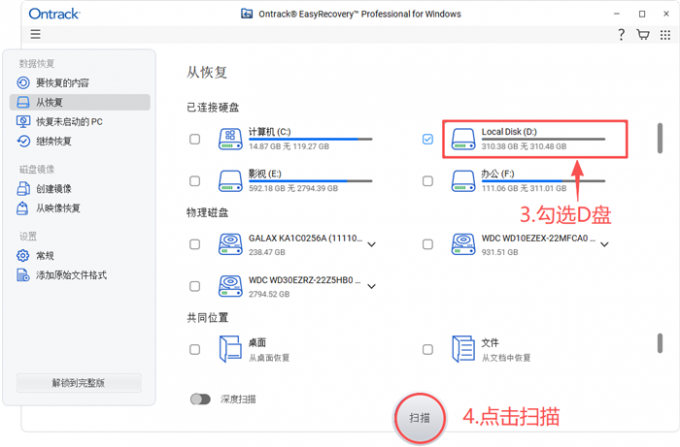Click the 办公 (F:) drive icon
This screenshot has height=447, width=680.
[x=464, y=181]
